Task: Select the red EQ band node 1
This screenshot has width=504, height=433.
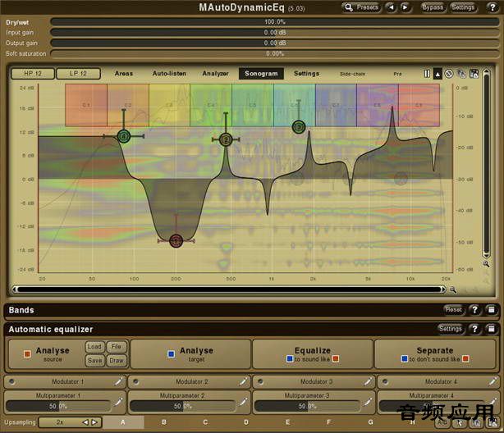Action: point(176,240)
